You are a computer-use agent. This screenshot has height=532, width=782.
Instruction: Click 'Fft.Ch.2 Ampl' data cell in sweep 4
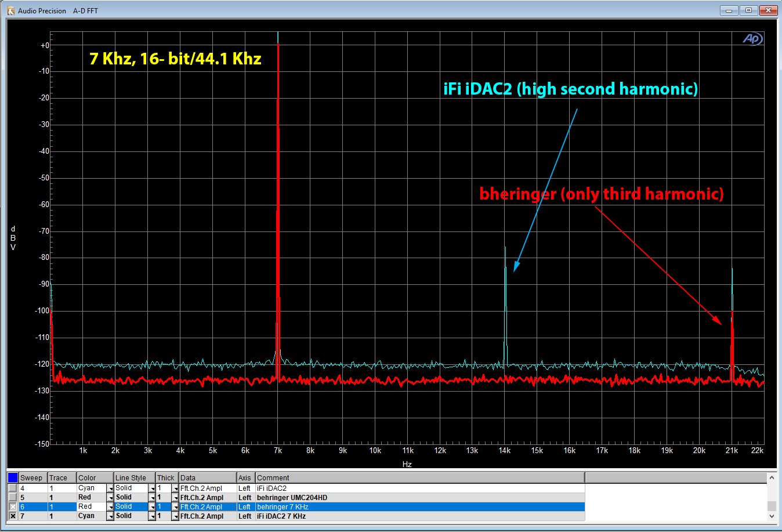point(208,488)
